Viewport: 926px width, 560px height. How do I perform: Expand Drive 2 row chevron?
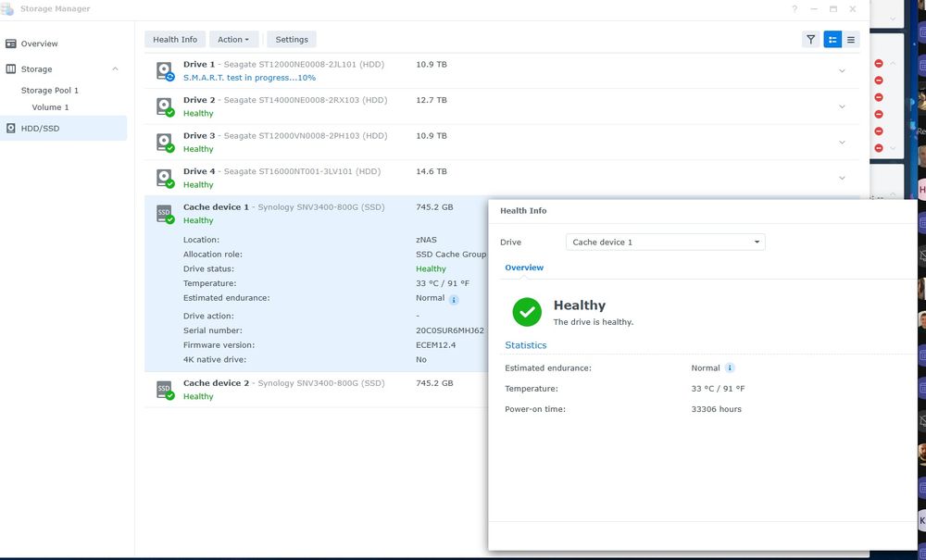pos(842,106)
